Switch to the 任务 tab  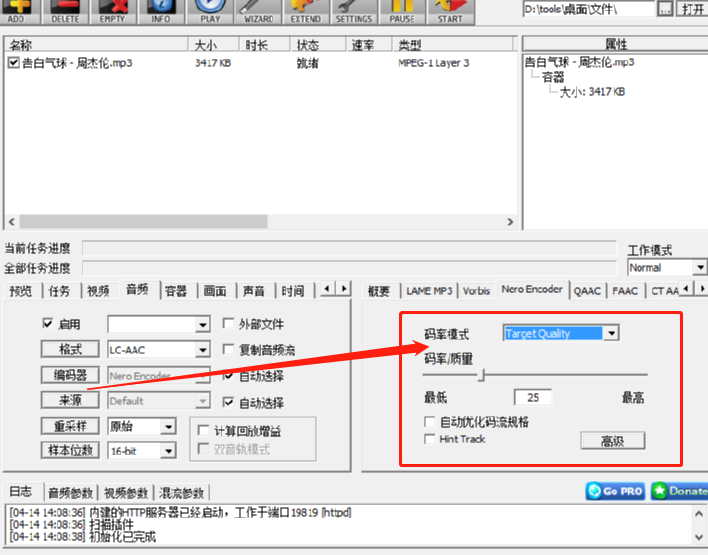coord(60,291)
